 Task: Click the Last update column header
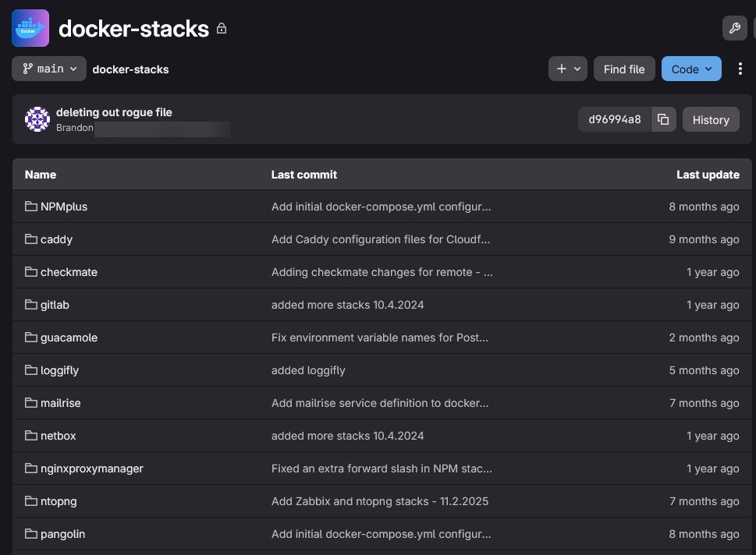708,175
